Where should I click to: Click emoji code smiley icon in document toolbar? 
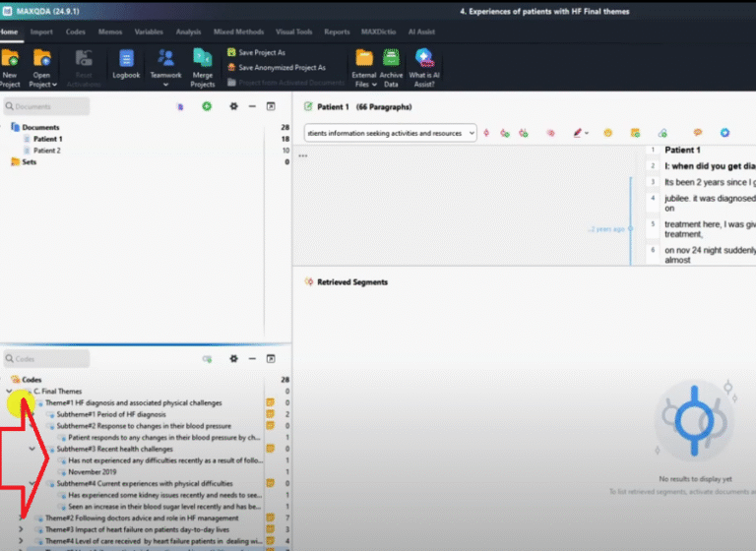tap(608, 133)
